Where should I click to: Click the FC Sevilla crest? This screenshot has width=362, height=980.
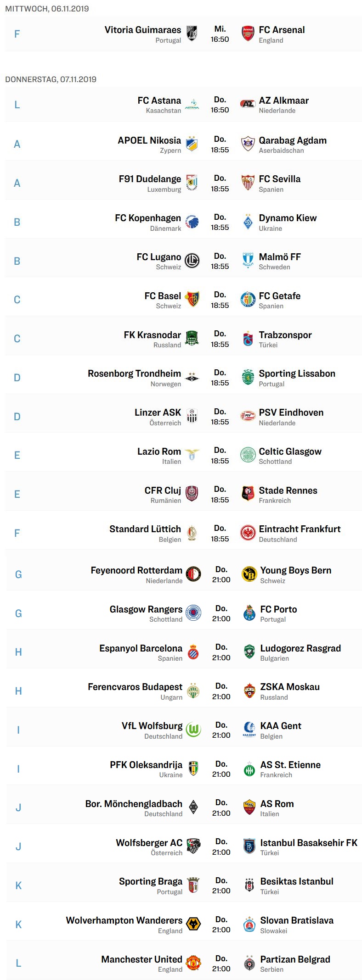pyautogui.click(x=248, y=183)
